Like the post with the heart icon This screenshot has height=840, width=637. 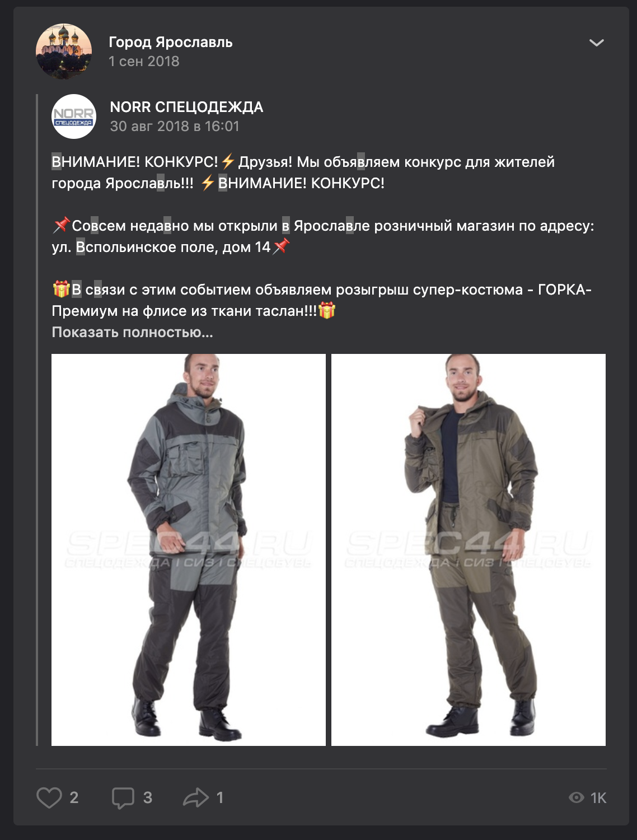coord(49,797)
